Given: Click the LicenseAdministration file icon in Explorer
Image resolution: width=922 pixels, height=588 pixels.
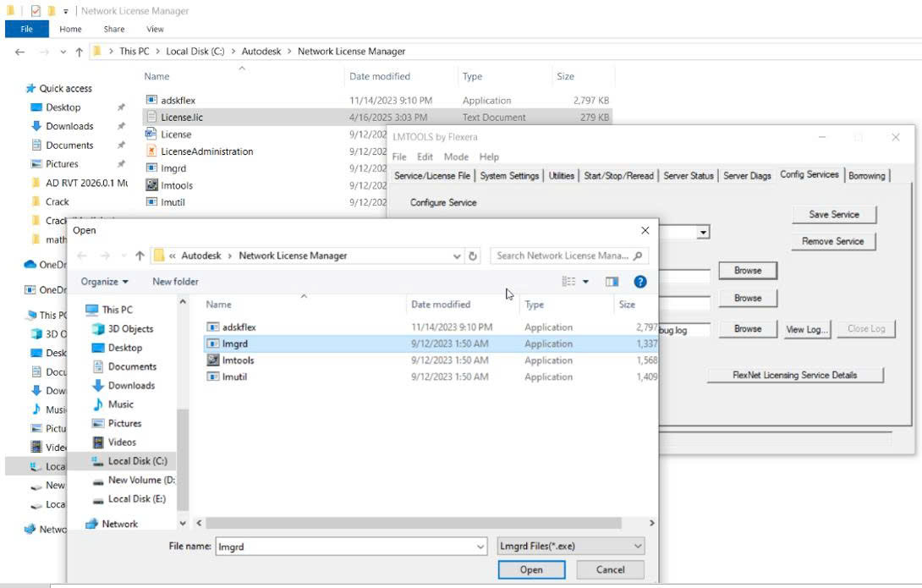Looking at the screenshot, I should click(x=151, y=151).
